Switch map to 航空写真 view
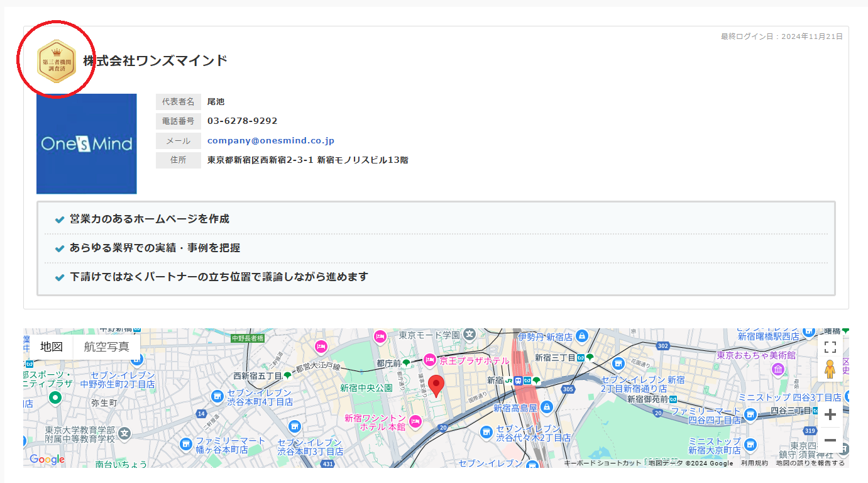The image size is (868, 483). pos(106,347)
